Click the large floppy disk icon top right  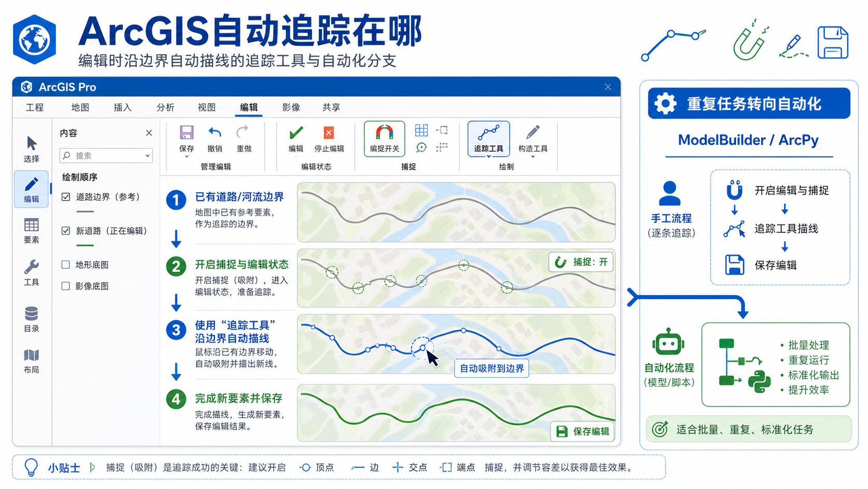tap(833, 43)
